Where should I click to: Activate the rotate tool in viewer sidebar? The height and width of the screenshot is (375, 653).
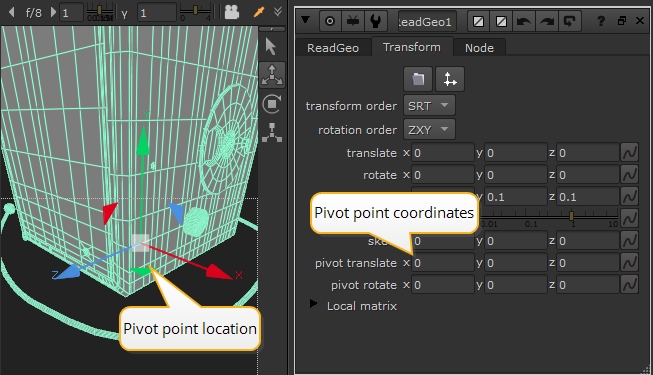point(272,104)
